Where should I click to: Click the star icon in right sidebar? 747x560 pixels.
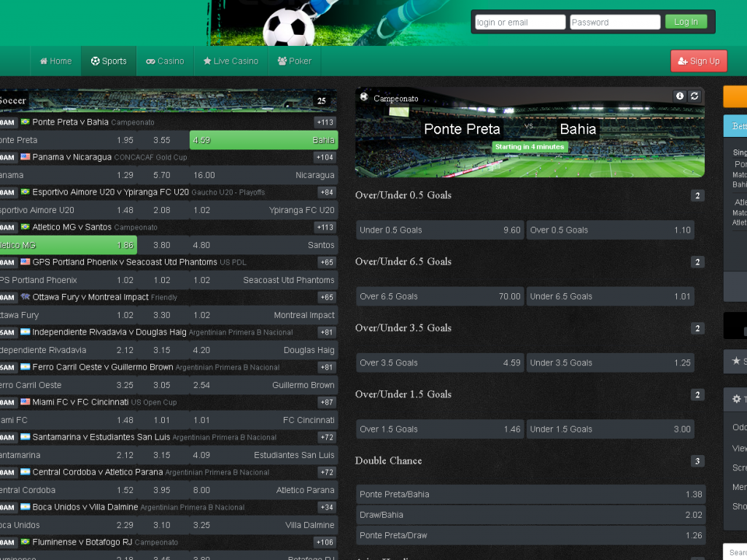point(736,360)
